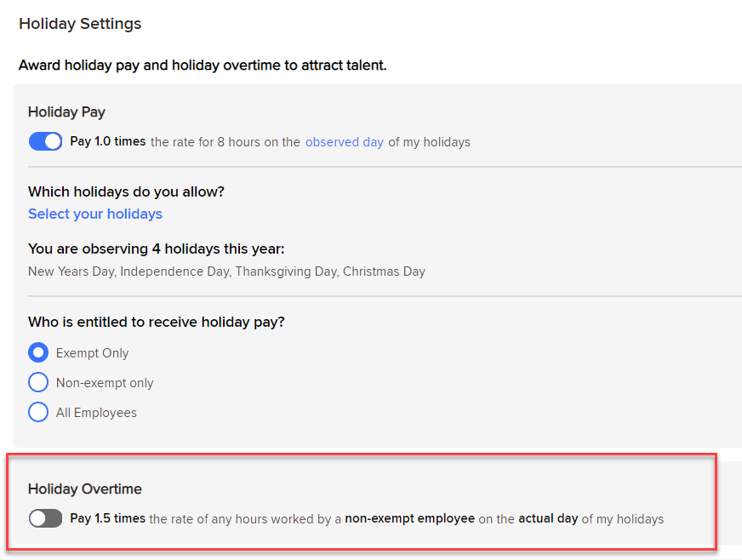
Task: Open the 'observed day' link
Action: click(344, 142)
